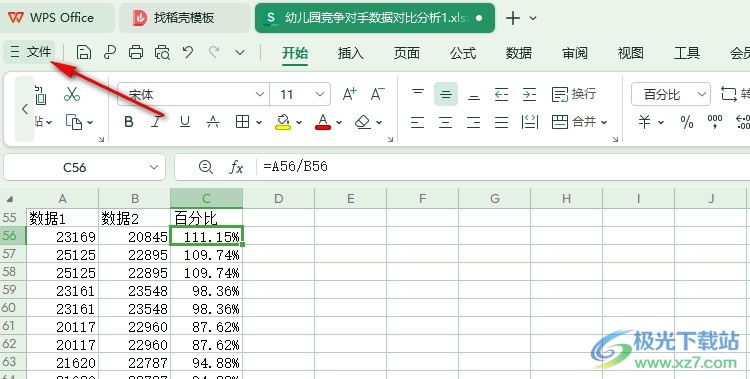Click the percent style icon
Image resolution: width=750 pixels, height=379 pixels.
click(687, 122)
